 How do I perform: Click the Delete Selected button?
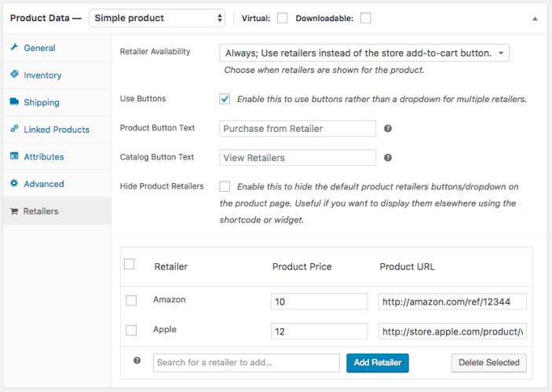pos(488,362)
